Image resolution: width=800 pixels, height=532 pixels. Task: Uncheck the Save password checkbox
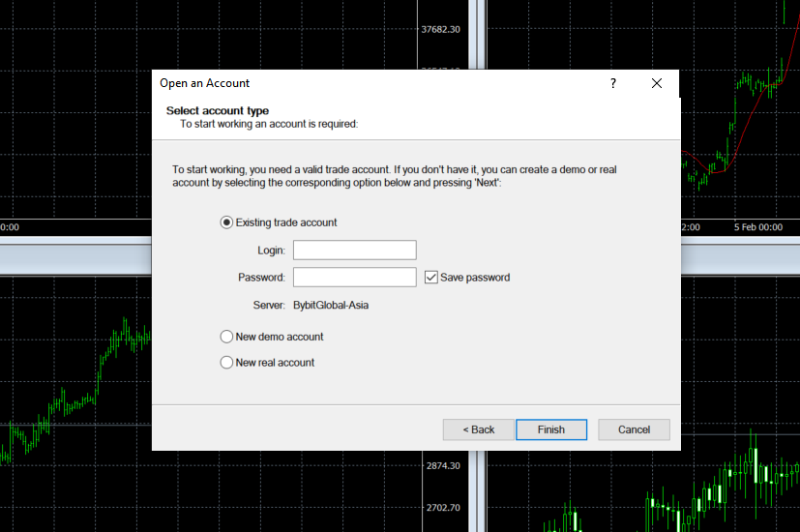(432, 278)
